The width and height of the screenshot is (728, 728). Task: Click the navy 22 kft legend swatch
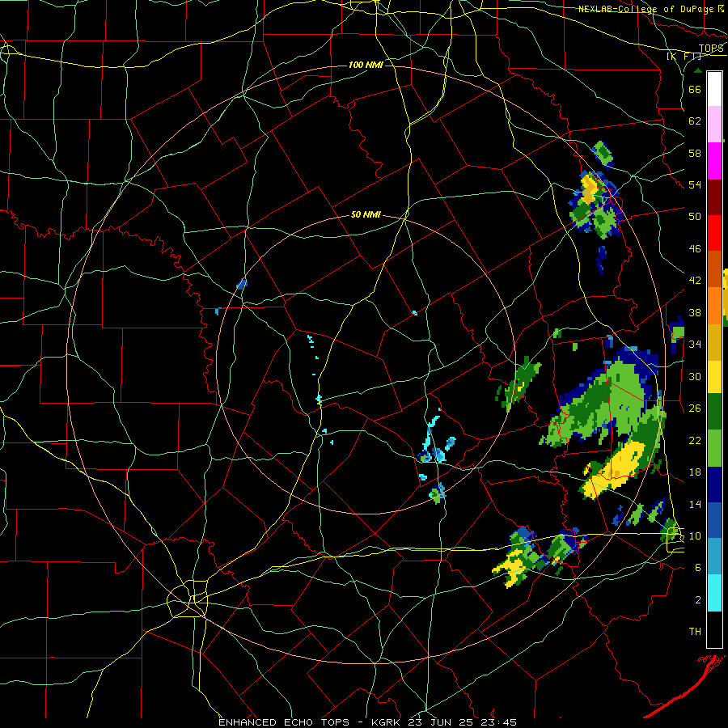tap(714, 485)
